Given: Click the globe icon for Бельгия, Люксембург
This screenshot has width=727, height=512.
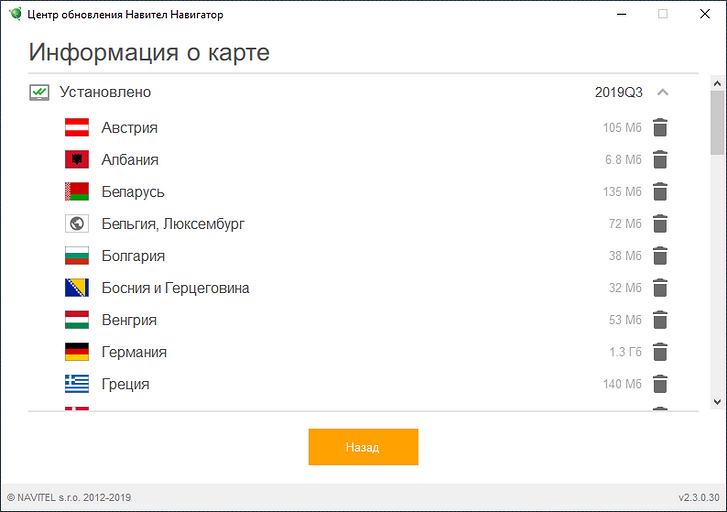Looking at the screenshot, I should tap(77, 224).
